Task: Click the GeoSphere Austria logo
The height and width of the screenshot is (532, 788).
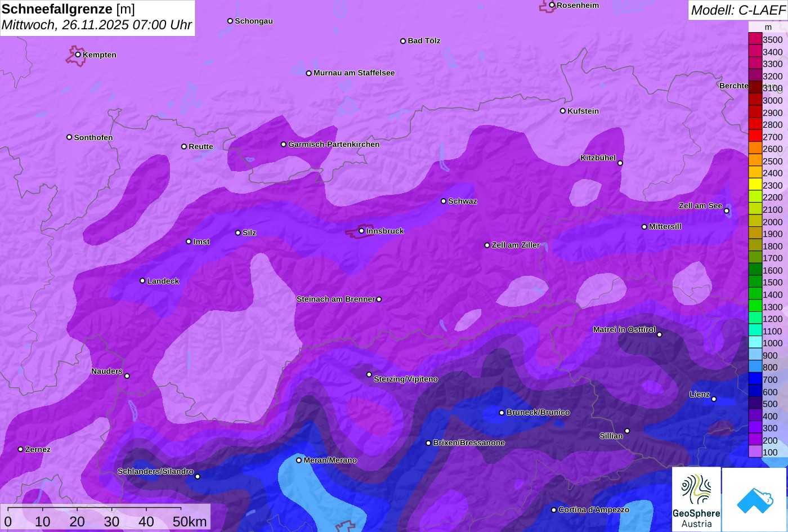Action: [x=696, y=499]
